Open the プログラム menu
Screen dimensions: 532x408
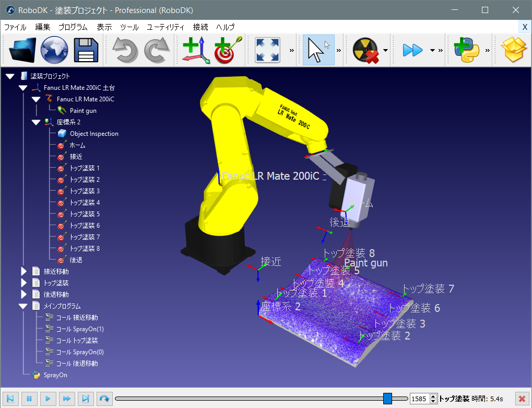73,27
